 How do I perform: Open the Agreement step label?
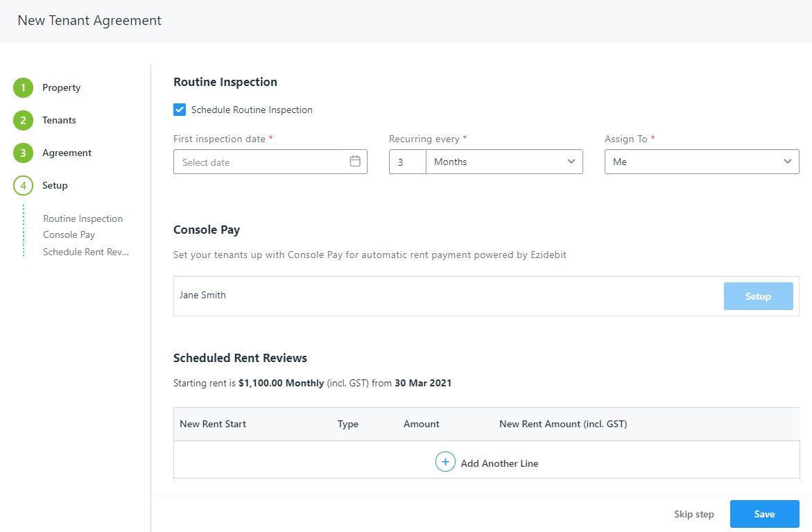(x=67, y=153)
